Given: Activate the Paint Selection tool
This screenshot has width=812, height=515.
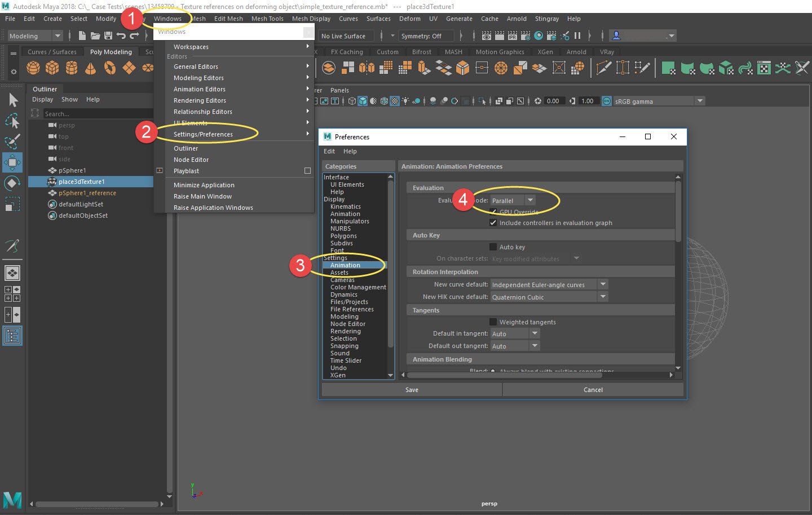Looking at the screenshot, I should pyautogui.click(x=12, y=141).
